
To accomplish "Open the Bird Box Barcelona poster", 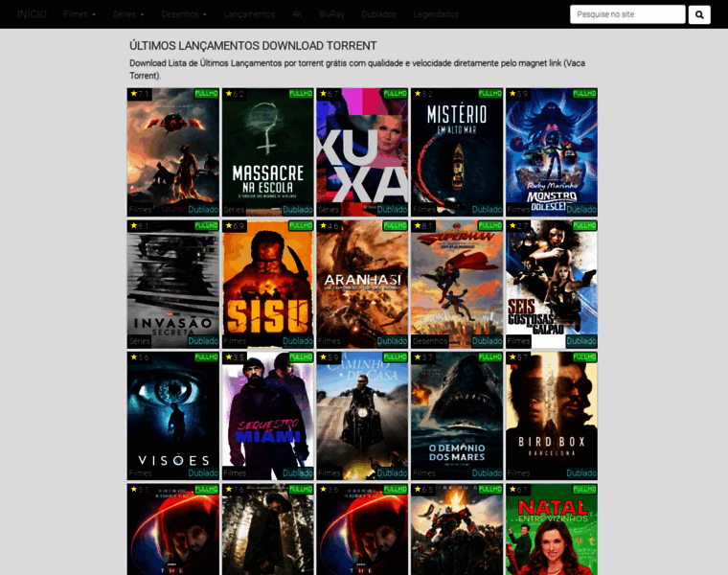I will (x=552, y=415).
